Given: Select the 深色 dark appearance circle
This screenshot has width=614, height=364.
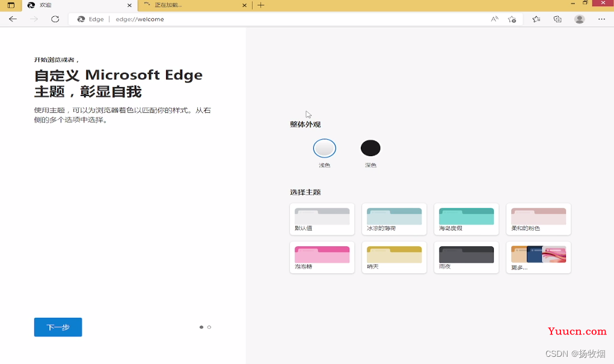Looking at the screenshot, I should pos(370,148).
